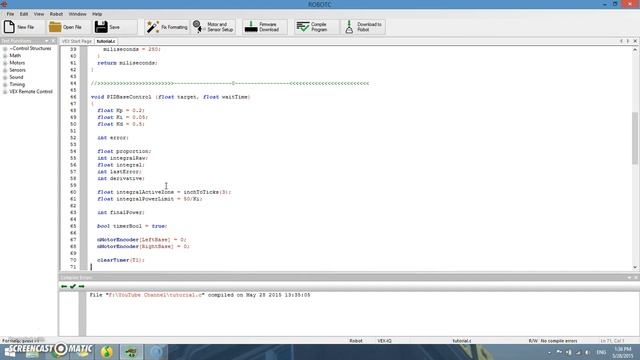This screenshot has width=640, height=360.
Task: Open ROBOTC taskbar icon
Action: click(131, 352)
